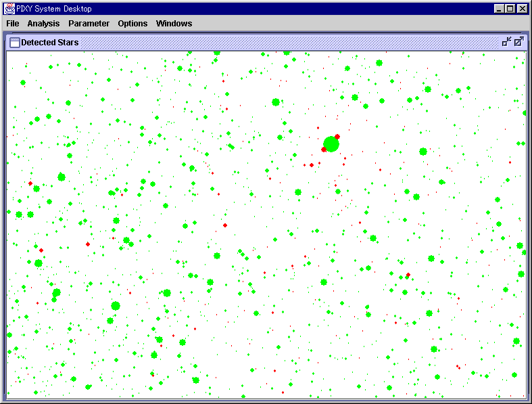Click the PIXY System Desktop application icon

[x=9, y=9]
